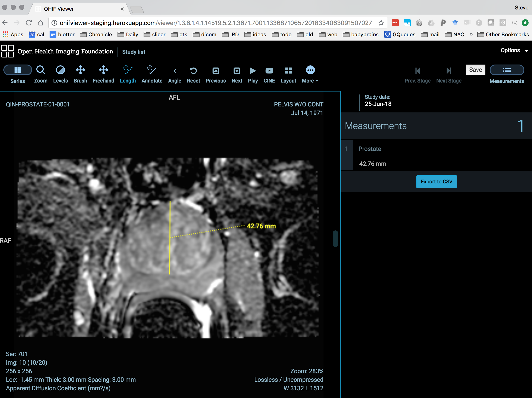Click the Export to CSV button

point(436,182)
